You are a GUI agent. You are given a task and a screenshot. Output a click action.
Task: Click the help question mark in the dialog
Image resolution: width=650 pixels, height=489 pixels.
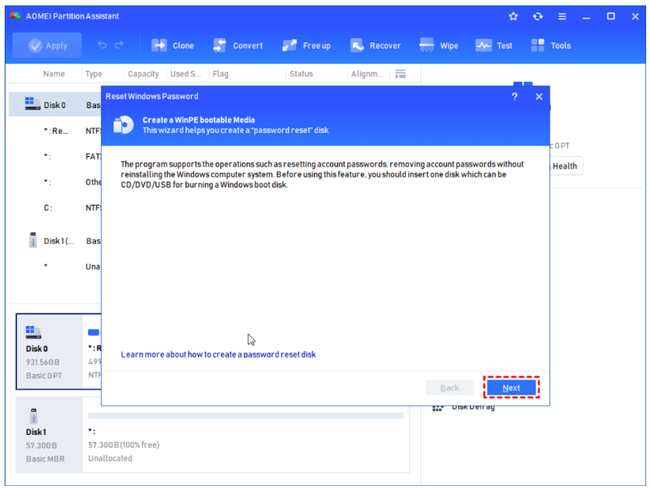(514, 97)
